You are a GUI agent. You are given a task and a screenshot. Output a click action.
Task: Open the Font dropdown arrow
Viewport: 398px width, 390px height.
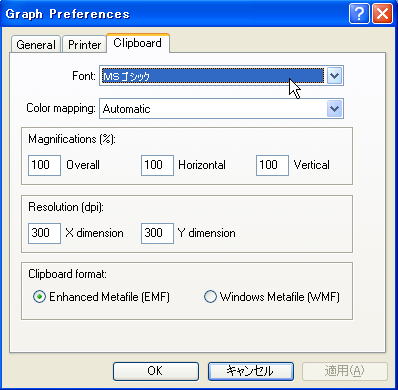point(334,76)
